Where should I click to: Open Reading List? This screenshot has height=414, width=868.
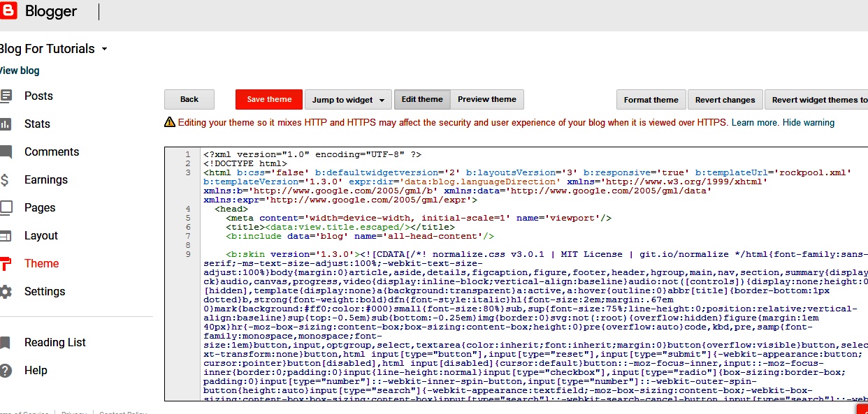pos(55,343)
